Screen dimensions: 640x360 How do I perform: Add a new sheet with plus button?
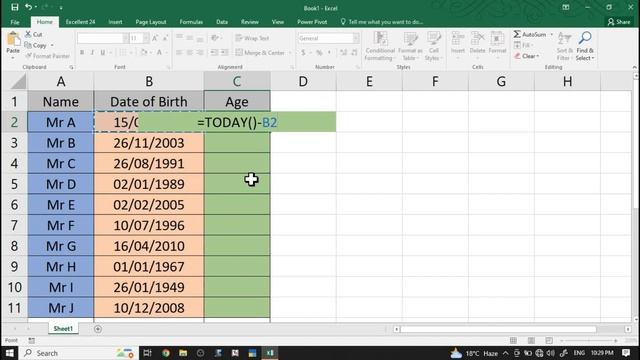point(98,329)
